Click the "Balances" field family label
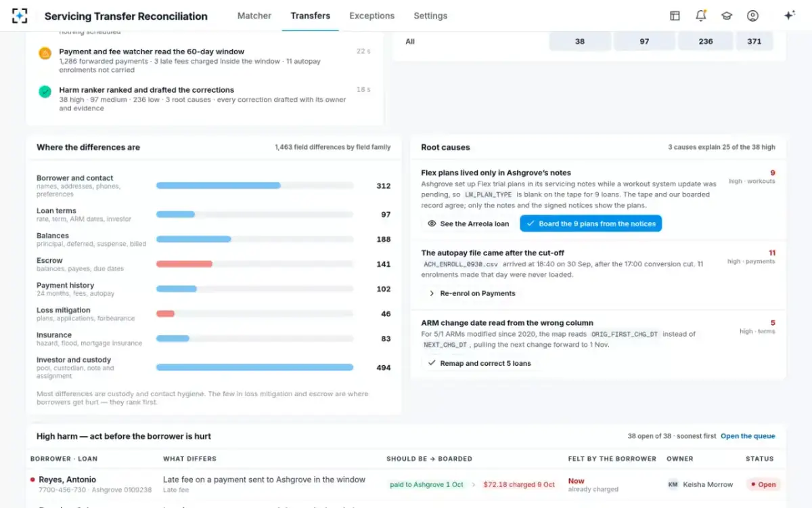Viewport: 812px width, 508px height. 53,236
